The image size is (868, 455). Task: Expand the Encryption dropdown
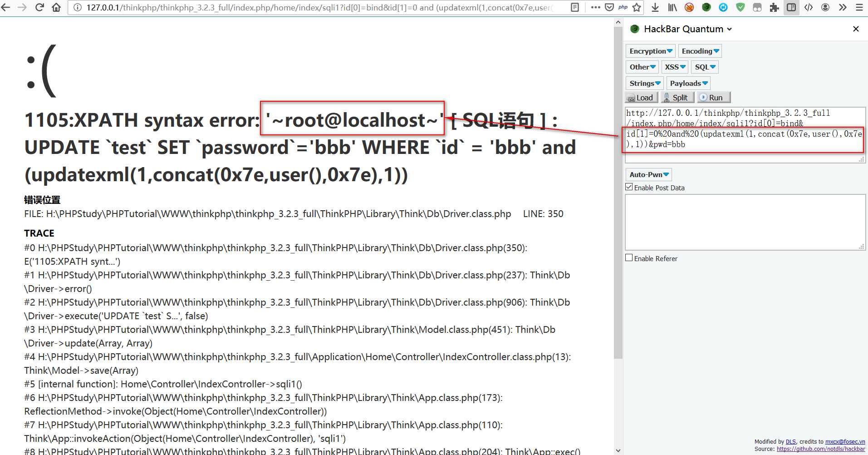(x=651, y=51)
